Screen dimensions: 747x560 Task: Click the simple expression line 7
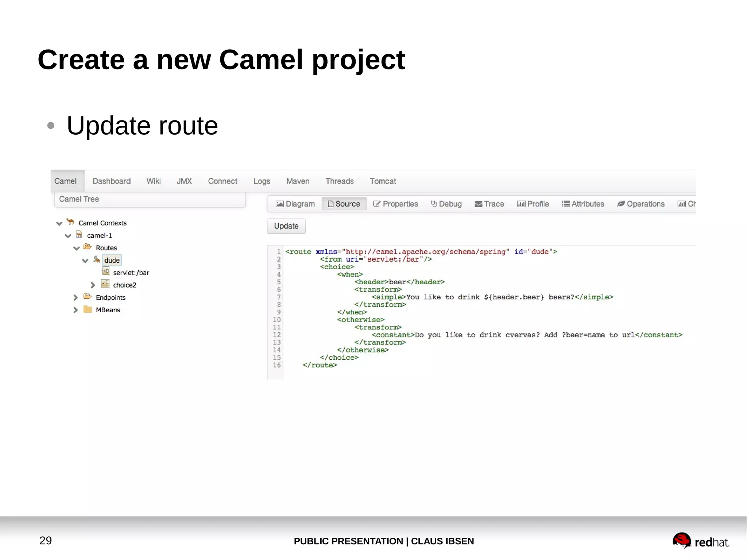(492, 297)
